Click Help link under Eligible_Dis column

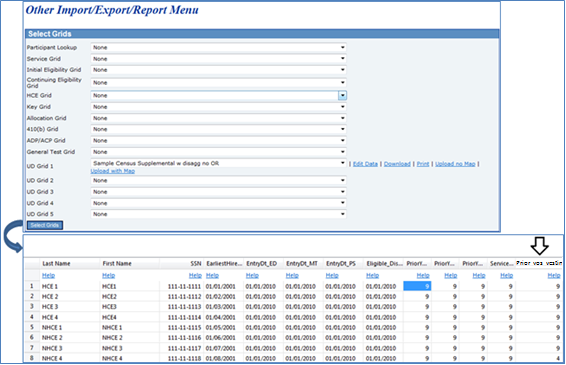point(373,275)
